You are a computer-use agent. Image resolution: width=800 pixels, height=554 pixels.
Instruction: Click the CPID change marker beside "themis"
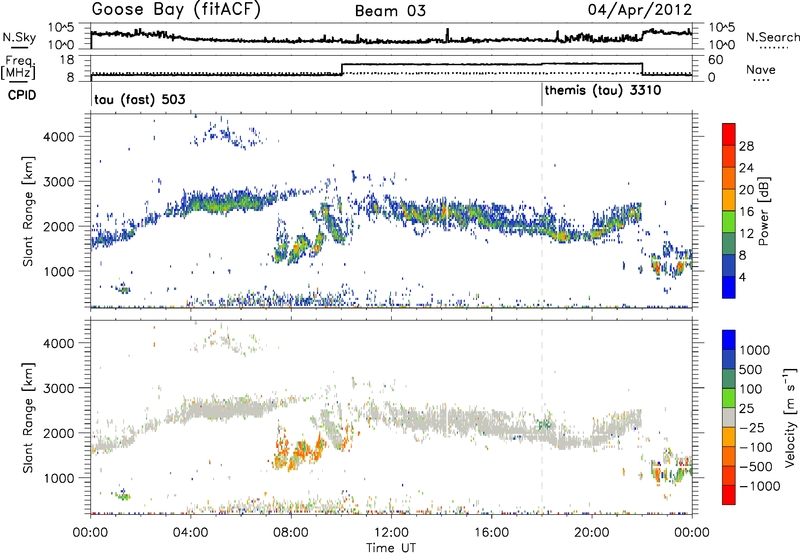tap(542, 95)
